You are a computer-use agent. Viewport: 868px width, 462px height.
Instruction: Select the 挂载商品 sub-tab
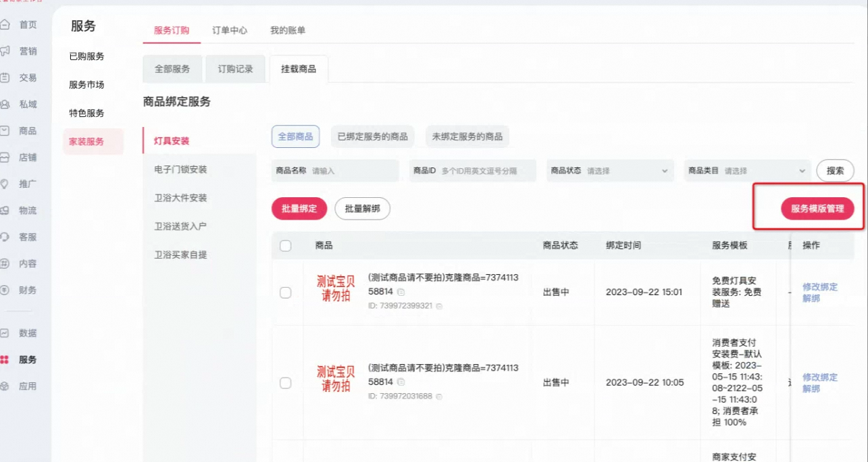[299, 69]
